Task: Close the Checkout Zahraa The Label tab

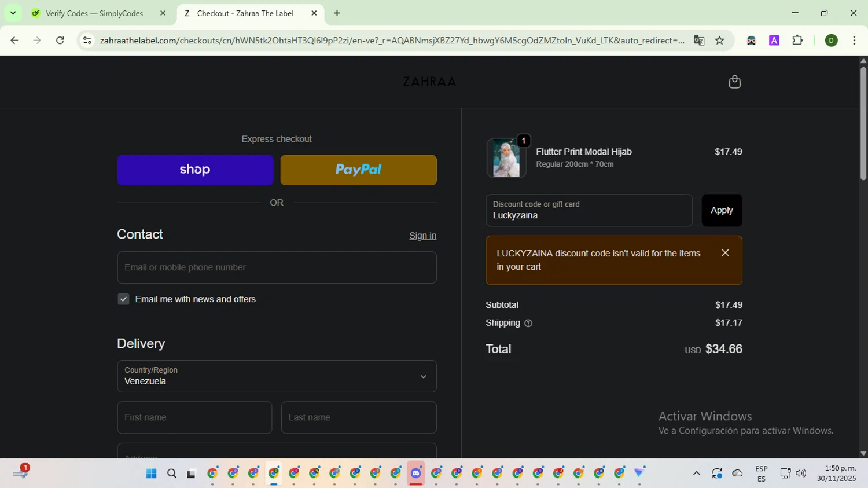Action: [x=314, y=13]
